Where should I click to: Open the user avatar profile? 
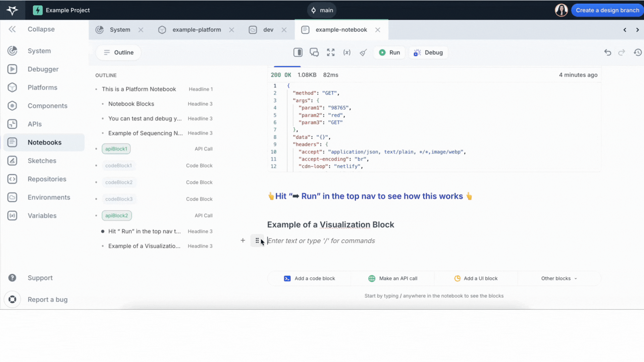pyautogui.click(x=561, y=10)
